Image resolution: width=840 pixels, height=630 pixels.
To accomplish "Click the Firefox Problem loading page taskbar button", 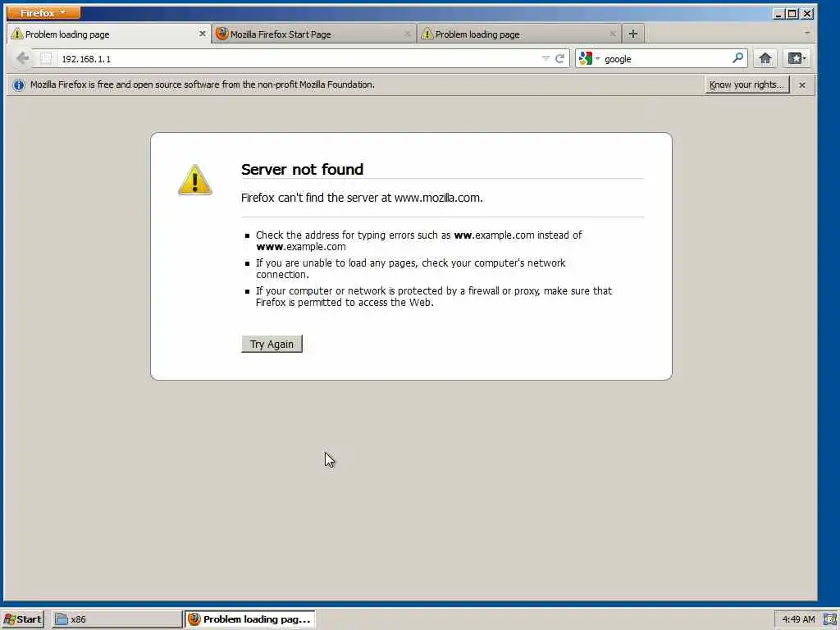I will [250, 619].
